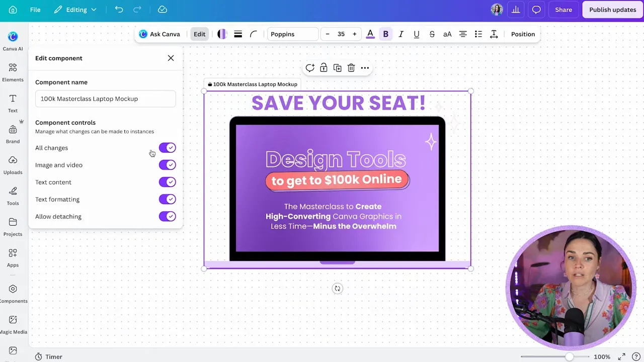Image resolution: width=644 pixels, height=362 pixels.
Task: Open the three-dots more menu
Action: coord(365,68)
